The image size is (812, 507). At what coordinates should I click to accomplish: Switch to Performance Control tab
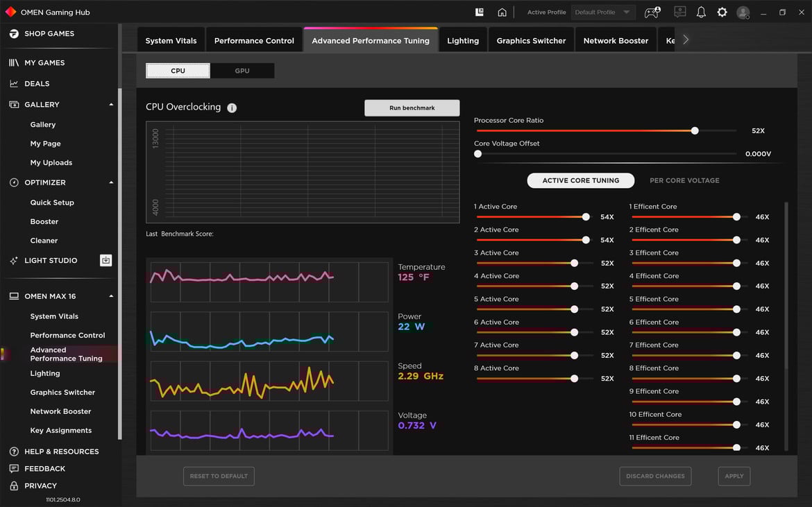(254, 40)
